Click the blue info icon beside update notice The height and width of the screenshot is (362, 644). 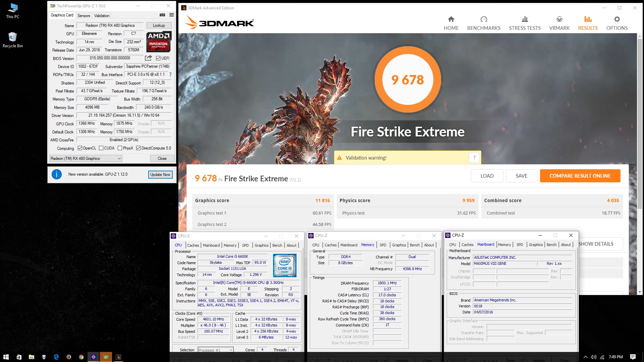click(57, 174)
